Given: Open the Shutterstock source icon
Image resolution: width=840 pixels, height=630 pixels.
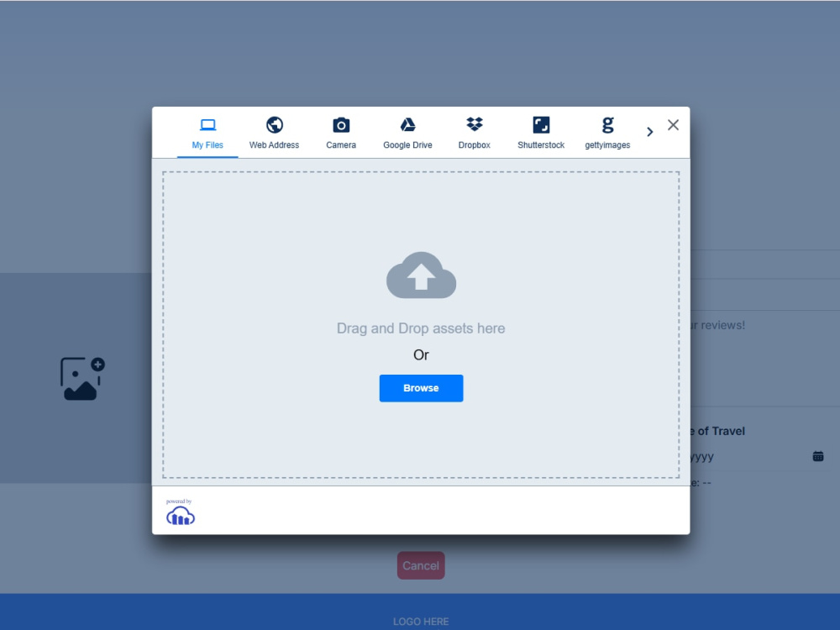Looking at the screenshot, I should [x=541, y=125].
